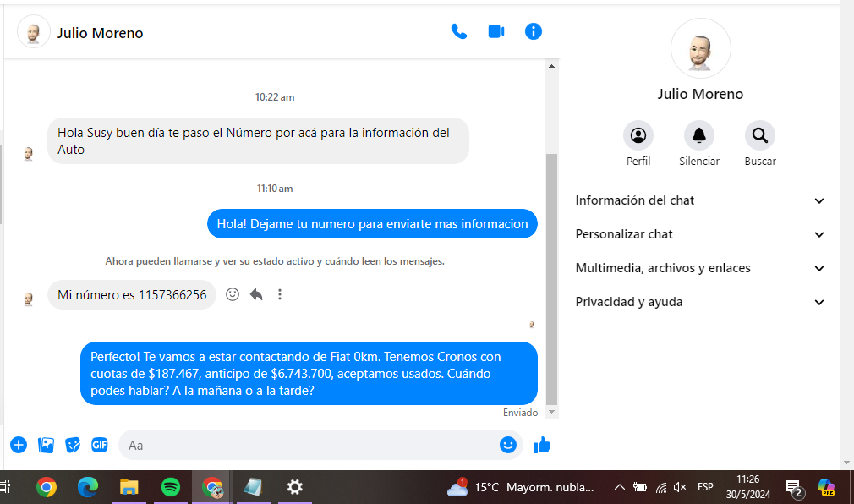View Julio Moreno's Perfil
This screenshot has width=854, height=504.
pyautogui.click(x=638, y=135)
